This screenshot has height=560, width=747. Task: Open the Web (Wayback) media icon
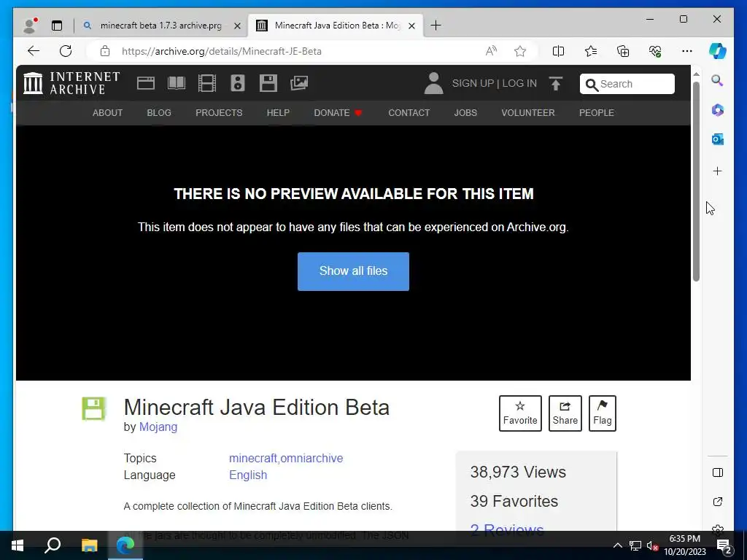tap(146, 83)
